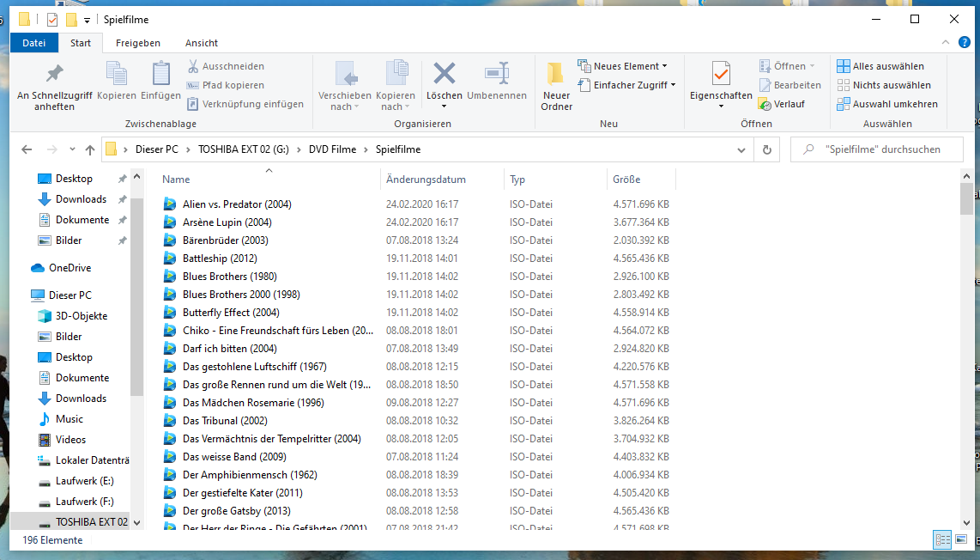980x560 pixels.
Task: Open Kopieren nach menu
Action: tap(396, 86)
